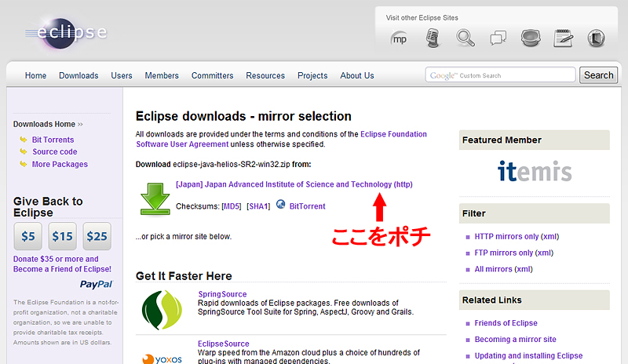Open the Eclipse Marketplace 'mp' icon
628x364 pixels.
pyautogui.click(x=400, y=38)
